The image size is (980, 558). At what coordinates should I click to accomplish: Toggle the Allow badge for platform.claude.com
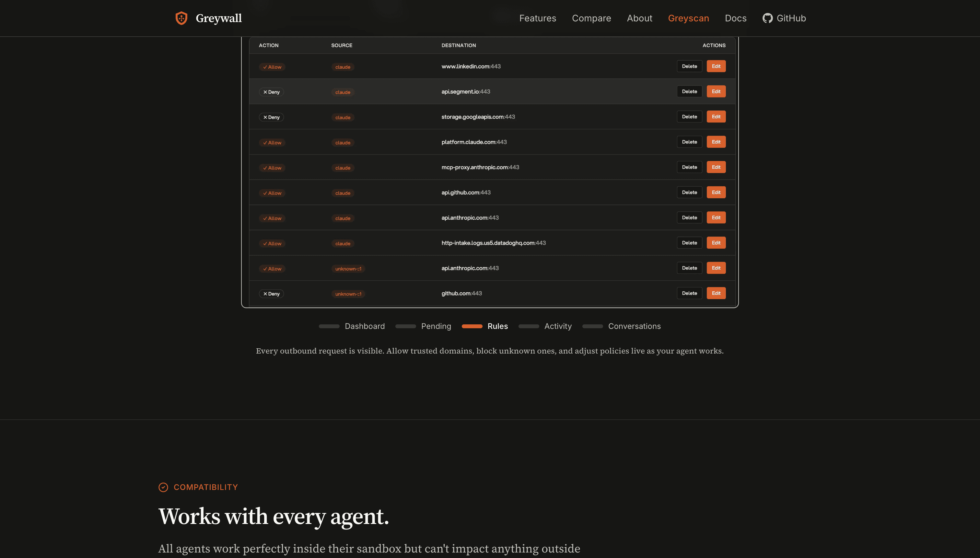(x=272, y=142)
